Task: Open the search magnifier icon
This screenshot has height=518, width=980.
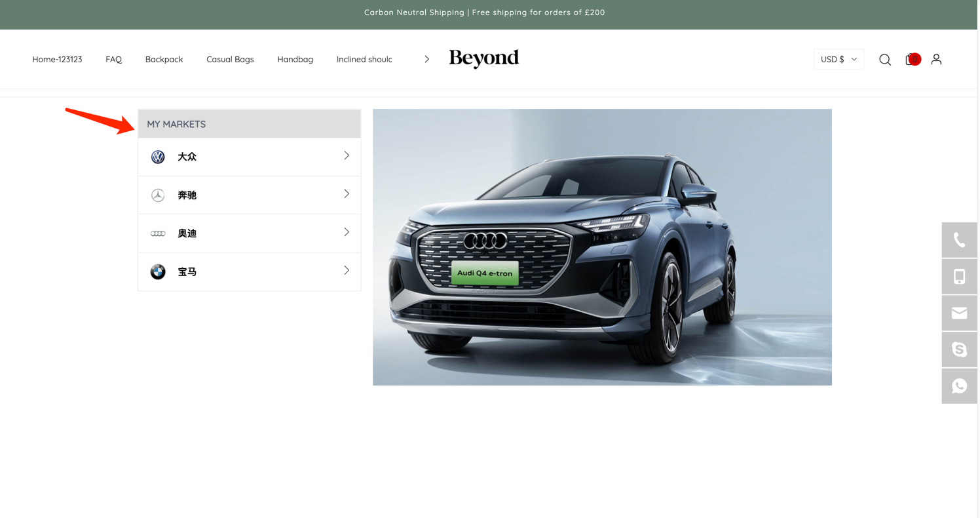Action: tap(885, 60)
